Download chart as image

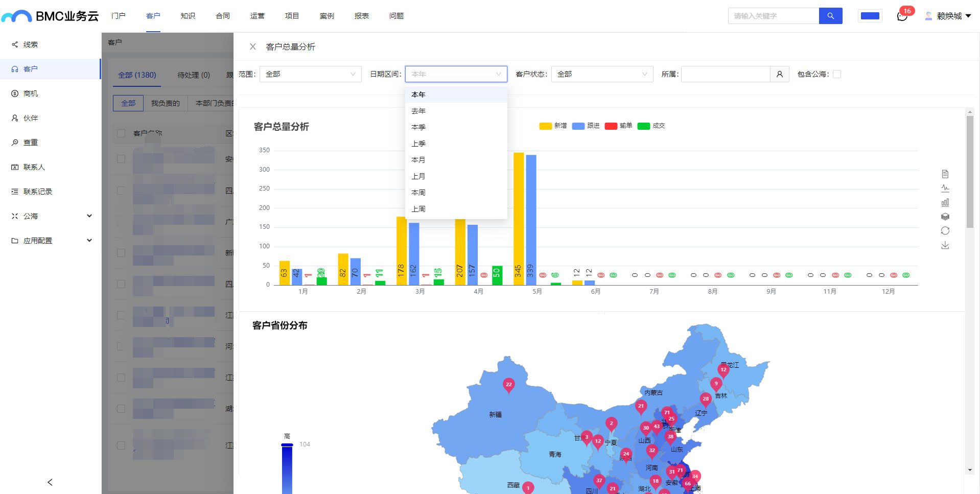pyautogui.click(x=945, y=245)
